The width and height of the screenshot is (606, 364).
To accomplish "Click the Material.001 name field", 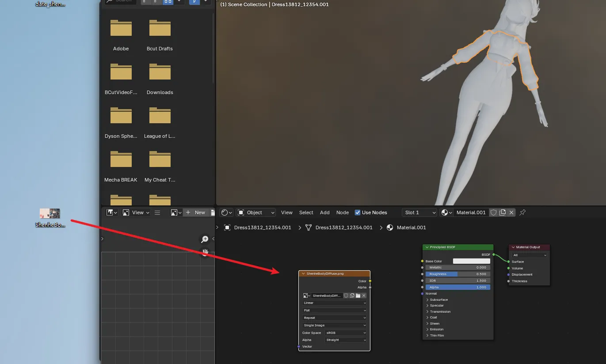I will [x=471, y=212].
